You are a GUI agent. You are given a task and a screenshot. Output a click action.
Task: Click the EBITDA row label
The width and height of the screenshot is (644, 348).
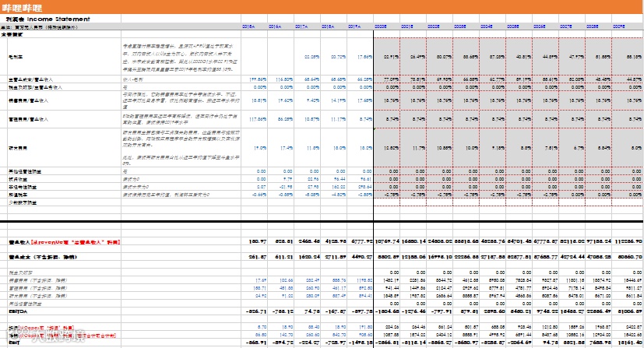(18, 311)
